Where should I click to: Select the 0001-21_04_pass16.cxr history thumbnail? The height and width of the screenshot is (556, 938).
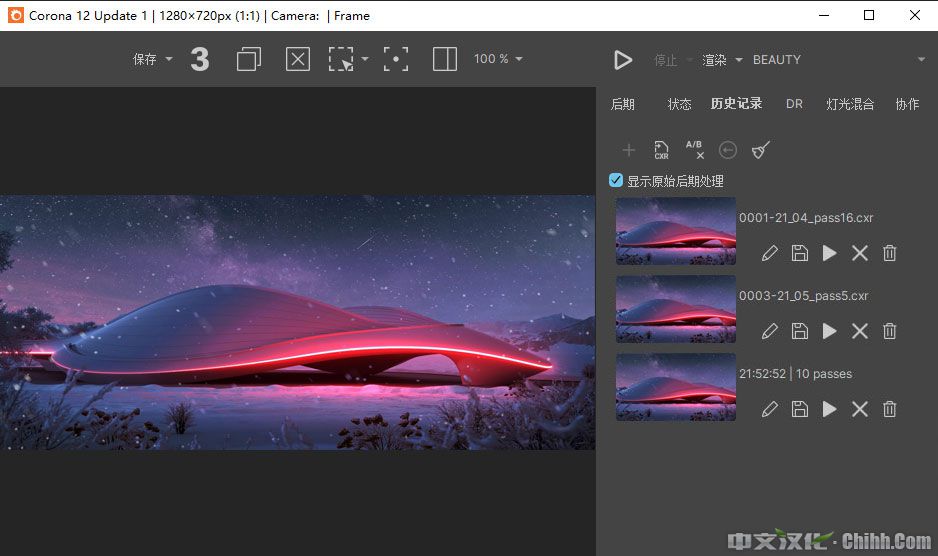coord(675,231)
